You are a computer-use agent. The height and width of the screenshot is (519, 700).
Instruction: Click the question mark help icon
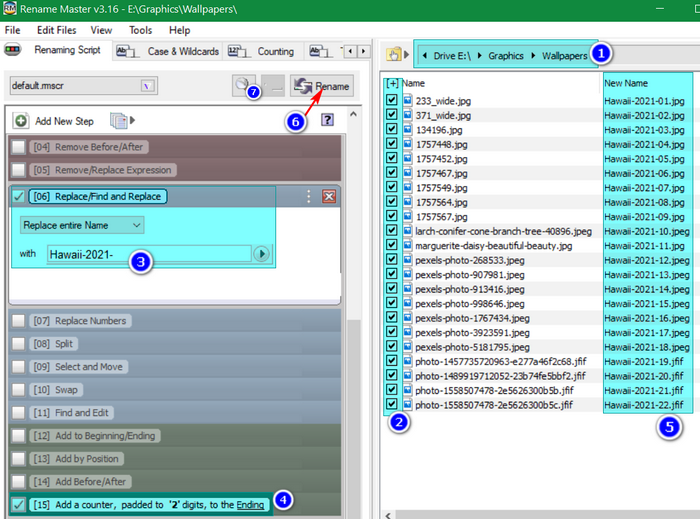click(x=327, y=120)
